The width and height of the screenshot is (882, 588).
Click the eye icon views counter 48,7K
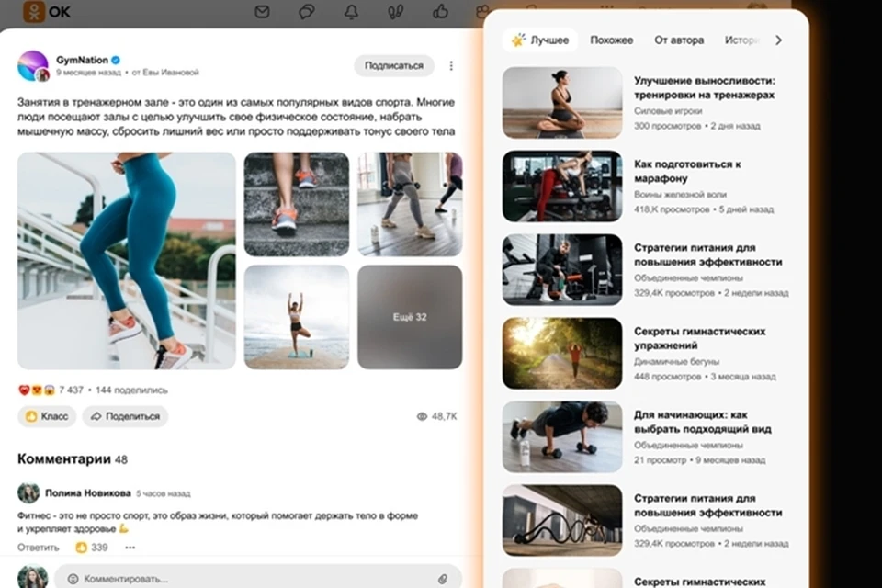[436, 416]
